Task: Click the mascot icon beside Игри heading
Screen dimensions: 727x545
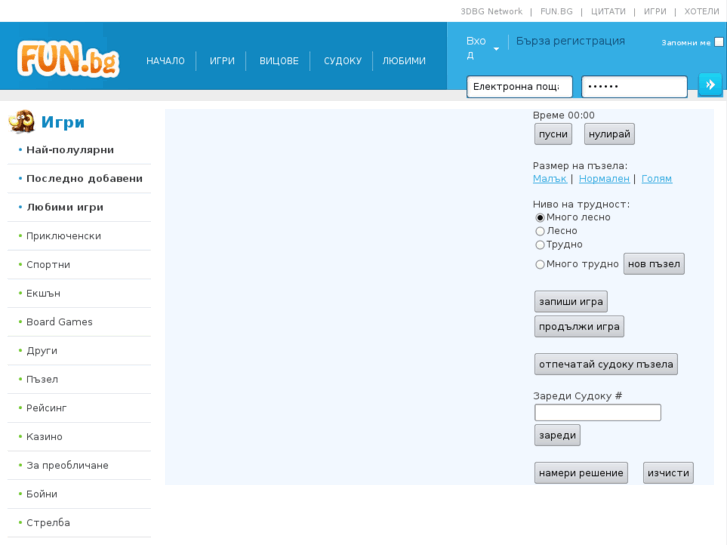Action: (22, 122)
